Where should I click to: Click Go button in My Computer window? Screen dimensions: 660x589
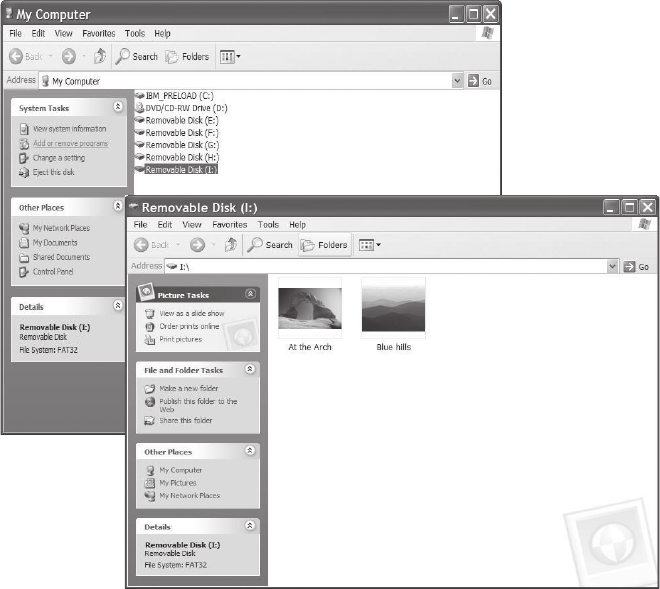tap(480, 81)
